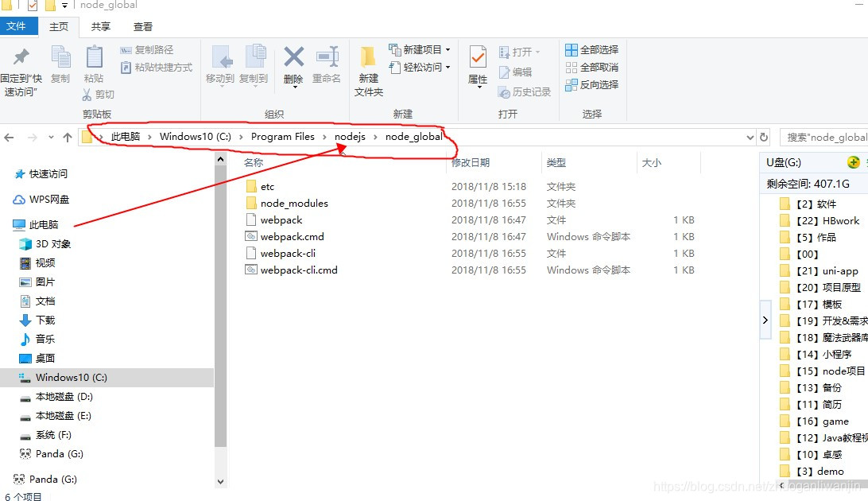Viewport: 868px width, 501px height.
Task: Click the search node_global field
Action: point(823,138)
